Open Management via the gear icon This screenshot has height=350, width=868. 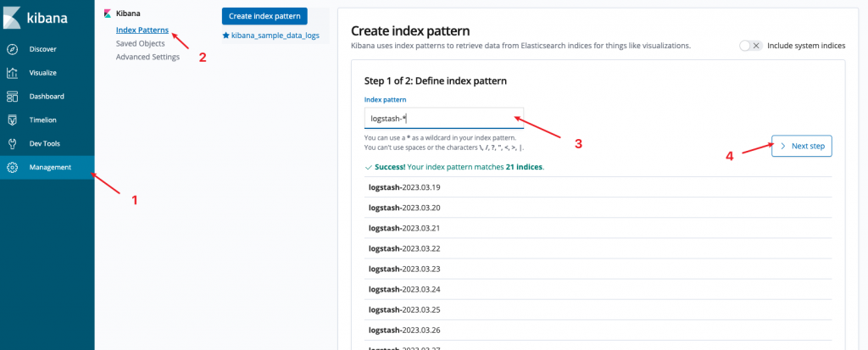coord(12,167)
